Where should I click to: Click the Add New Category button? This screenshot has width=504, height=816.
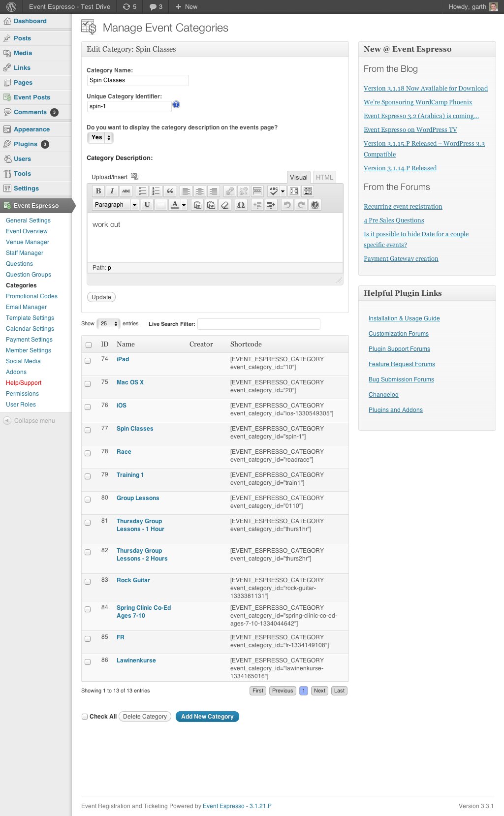point(207,717)
